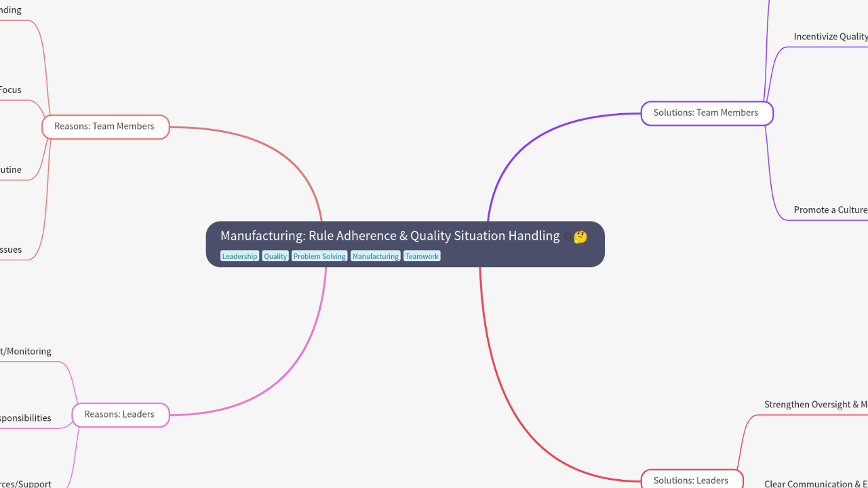Select the 'Solutions: Leaders' node
868x488 pixels.
coord(692,480)
